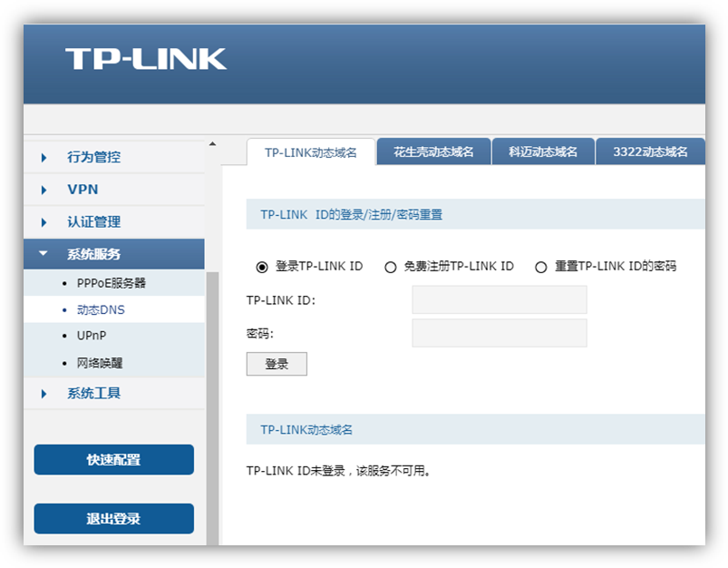Viewport: 728px width, 568px height.
Task: Click the 快速配置 button
Action: [113, 460]
